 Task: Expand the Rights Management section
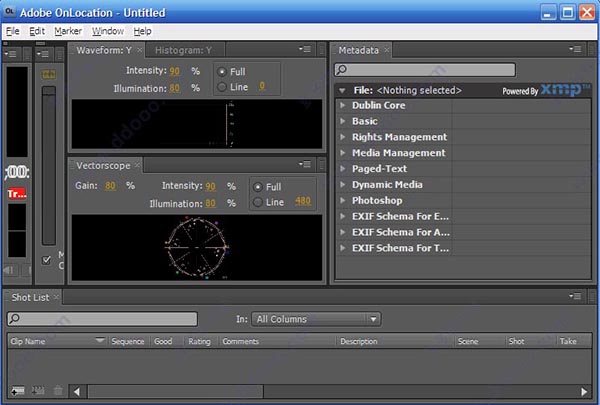(342, 137)
